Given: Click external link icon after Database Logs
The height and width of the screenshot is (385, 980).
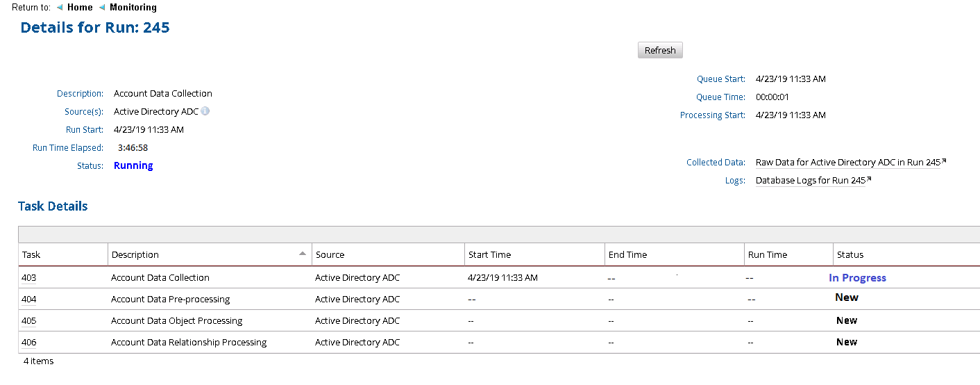Looking at the screenshot, I should pos(869,179).
